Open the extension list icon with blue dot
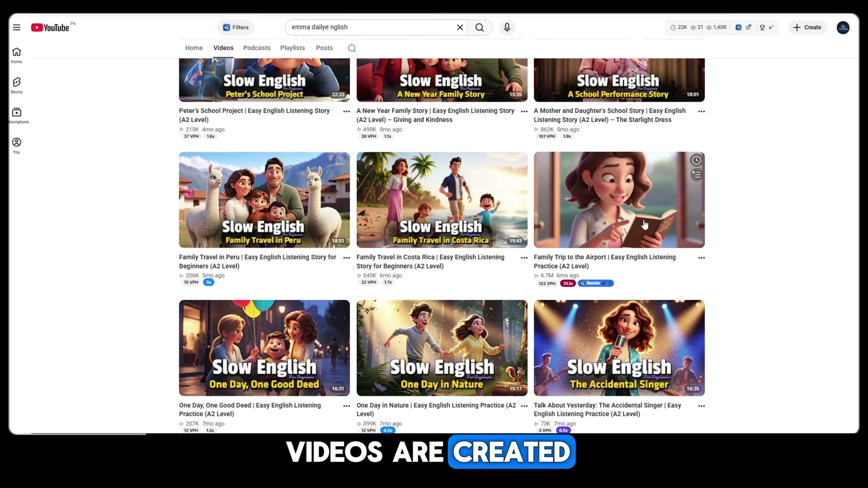This screenshot has height=488, width=868. [x=749, y=28]
